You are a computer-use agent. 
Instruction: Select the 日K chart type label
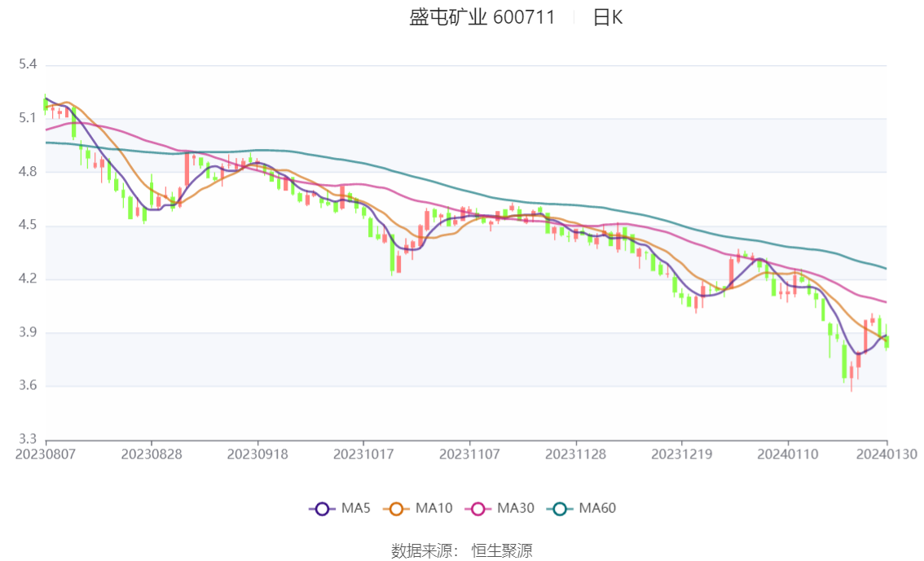(x=608, y=18)
